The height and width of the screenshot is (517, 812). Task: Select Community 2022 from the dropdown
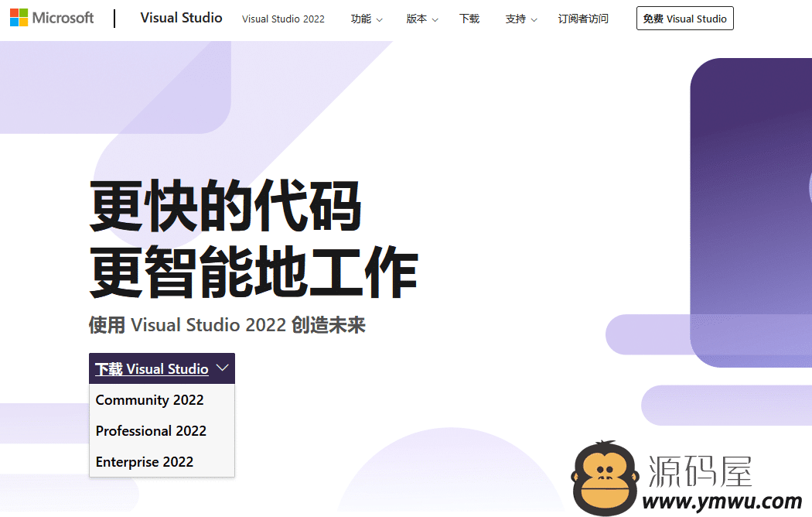point(162,400)
